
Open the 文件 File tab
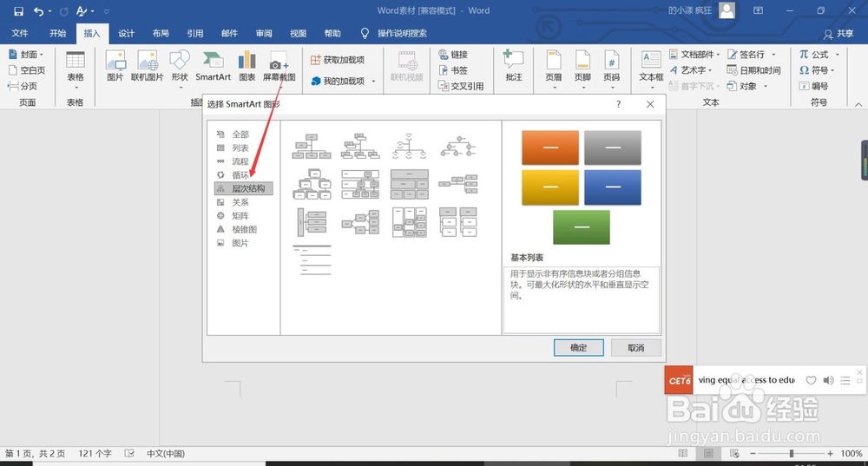click(20, 33)
